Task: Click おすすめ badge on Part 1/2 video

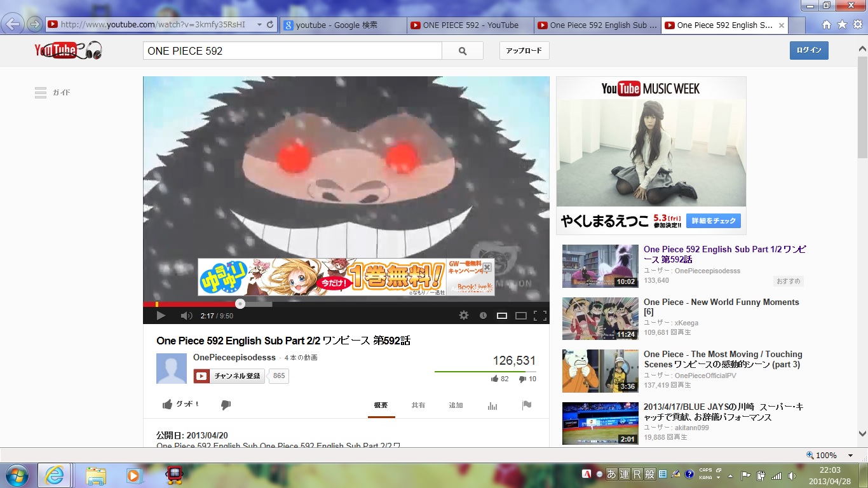Action: pyautogui.click(x=789, y=281)
